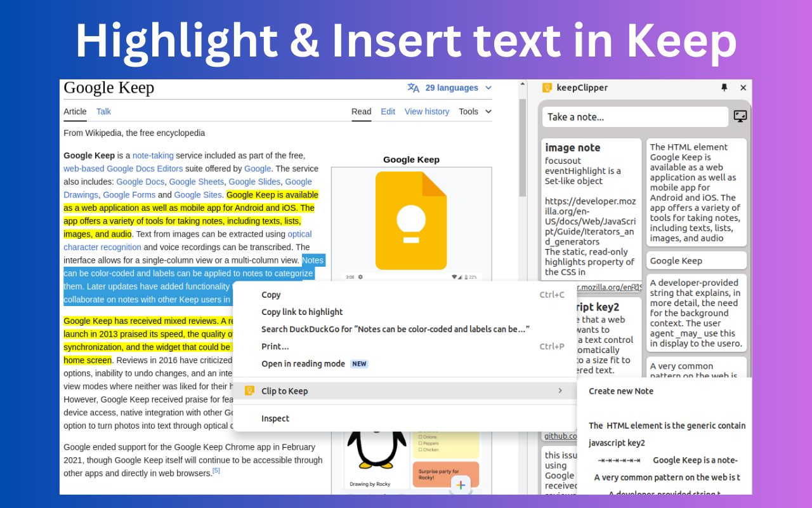Click the Clip to Keep lightbulb icon
812x508 pixels.
tap(249, 391)
